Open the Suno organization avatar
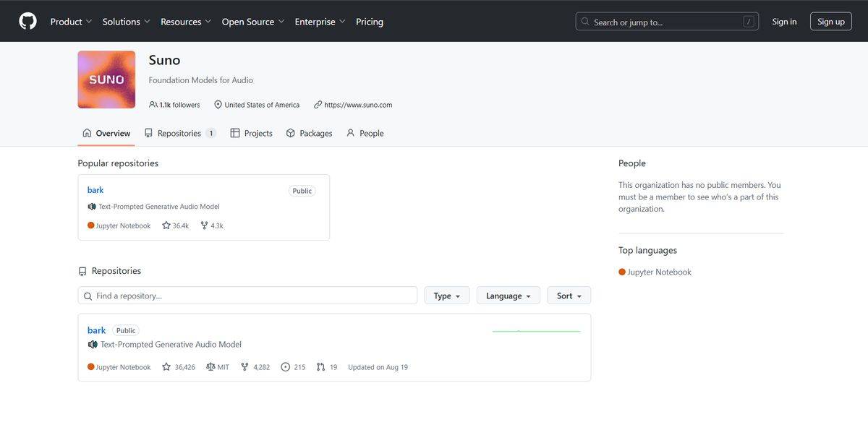The width and height of the screenshot is (868, 422). [106, 79]
